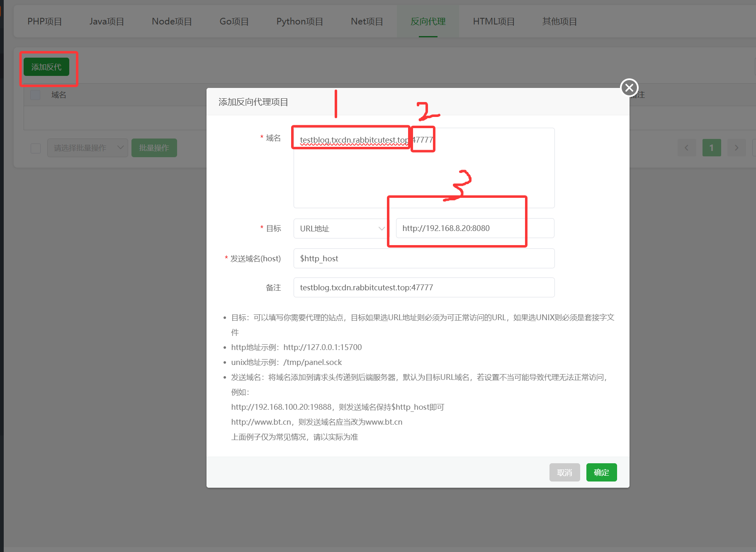Viewport: 756px width, 552px height.
Task: Go to previous page arrow
Action: point(687,148)
